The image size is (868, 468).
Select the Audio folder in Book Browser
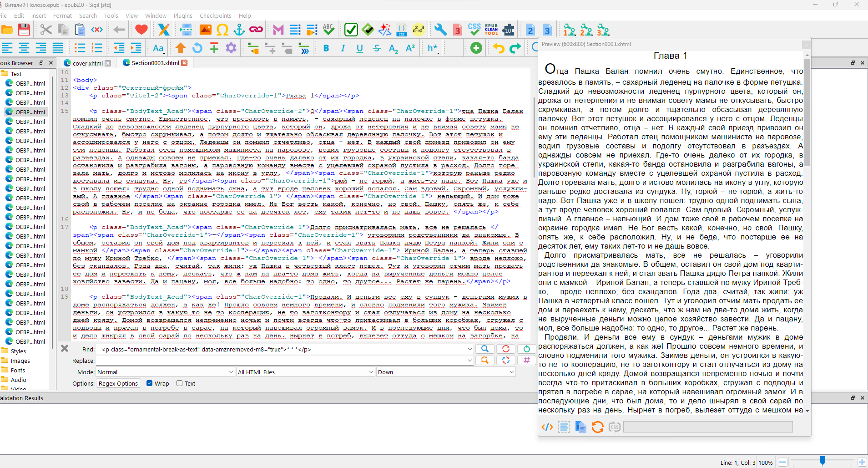(18, 380)
